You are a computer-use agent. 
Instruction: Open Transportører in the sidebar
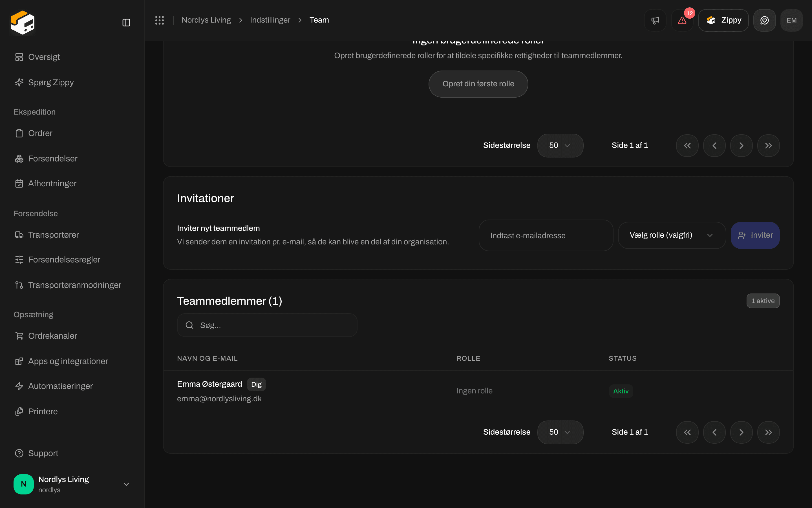click(x=72, y=235)
